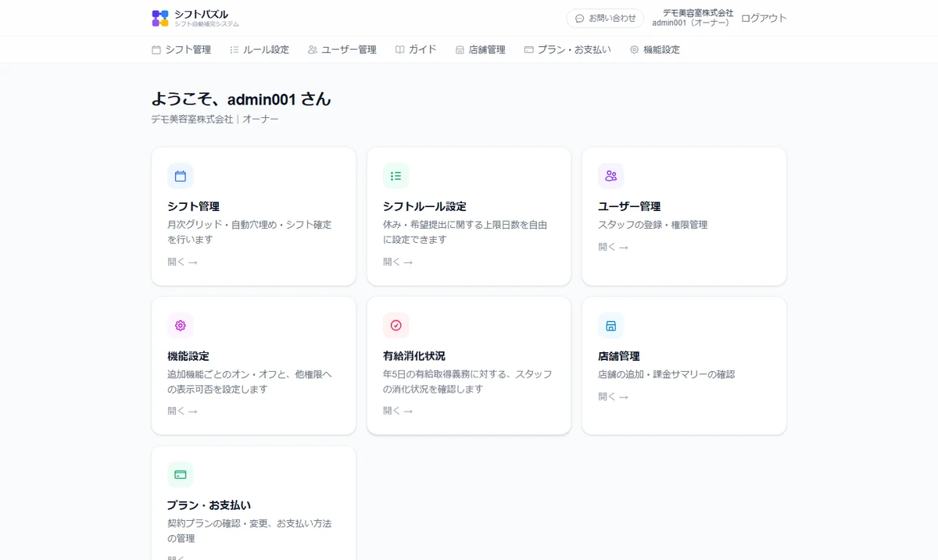Screen dimensions: 938x560
Task: Click the list icon beside ルール設定 nav
Action: (234, 49)
